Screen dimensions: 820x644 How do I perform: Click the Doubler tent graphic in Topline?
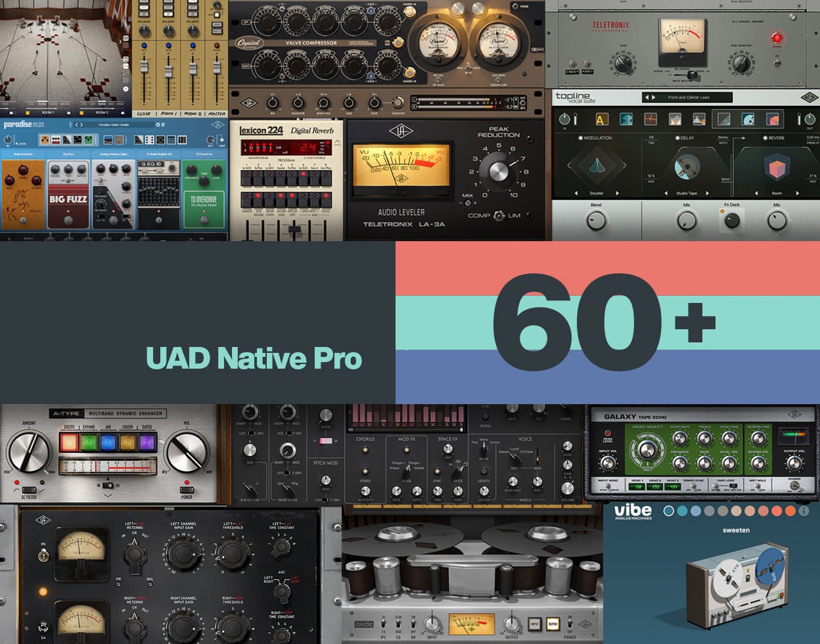[x=598, y=166]
